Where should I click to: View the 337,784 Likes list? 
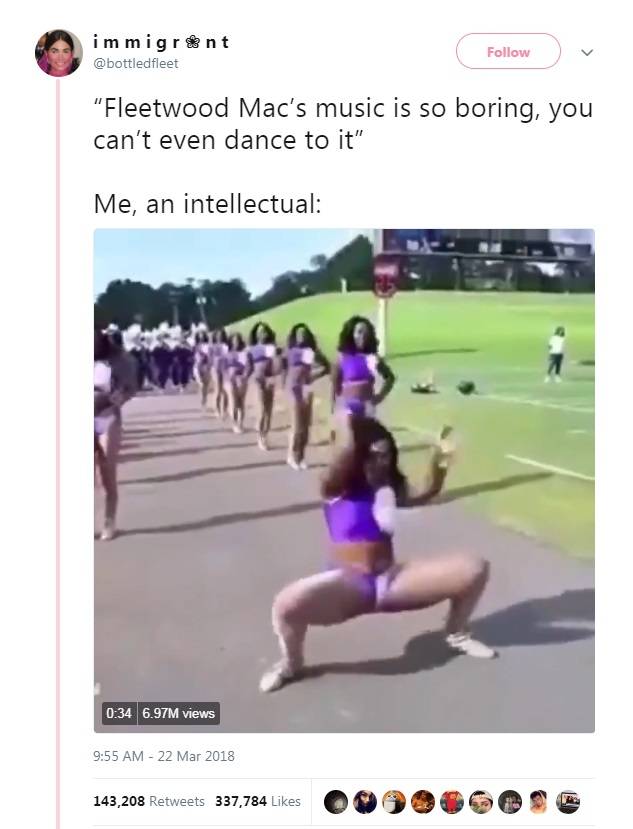[258, 802]
